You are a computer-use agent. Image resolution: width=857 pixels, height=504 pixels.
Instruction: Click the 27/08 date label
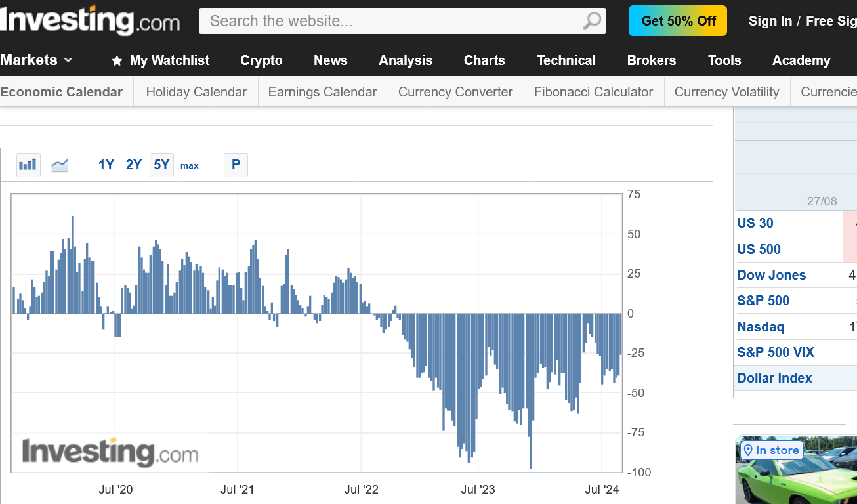[822, 201]
